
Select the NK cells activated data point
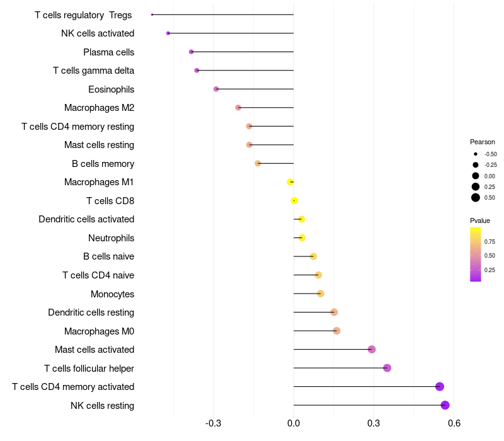click(x=168, y=33)
